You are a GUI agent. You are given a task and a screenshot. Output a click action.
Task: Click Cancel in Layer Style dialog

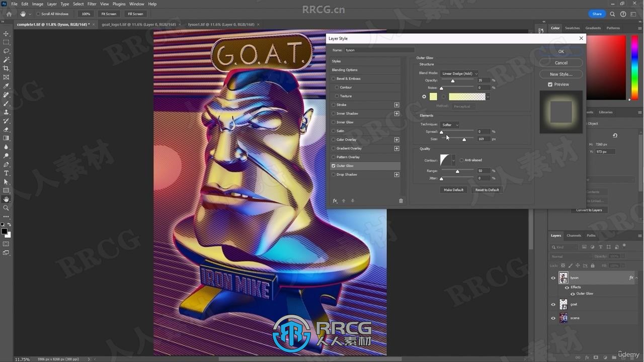(561, 63)
